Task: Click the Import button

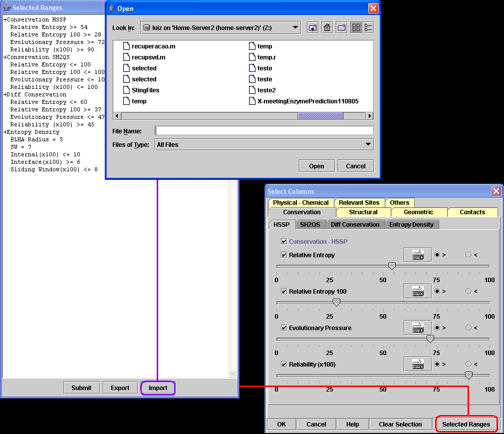Action: click(x=158, y=388)
